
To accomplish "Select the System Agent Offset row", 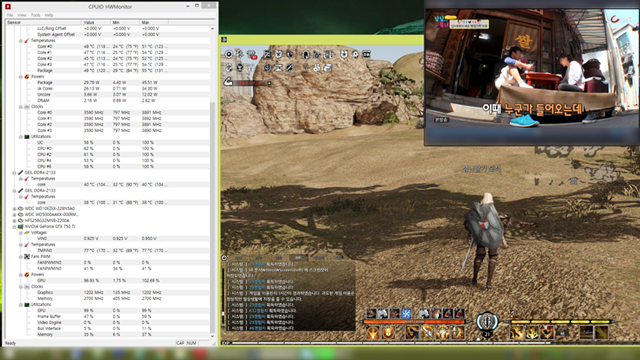I will coord(108,35).
